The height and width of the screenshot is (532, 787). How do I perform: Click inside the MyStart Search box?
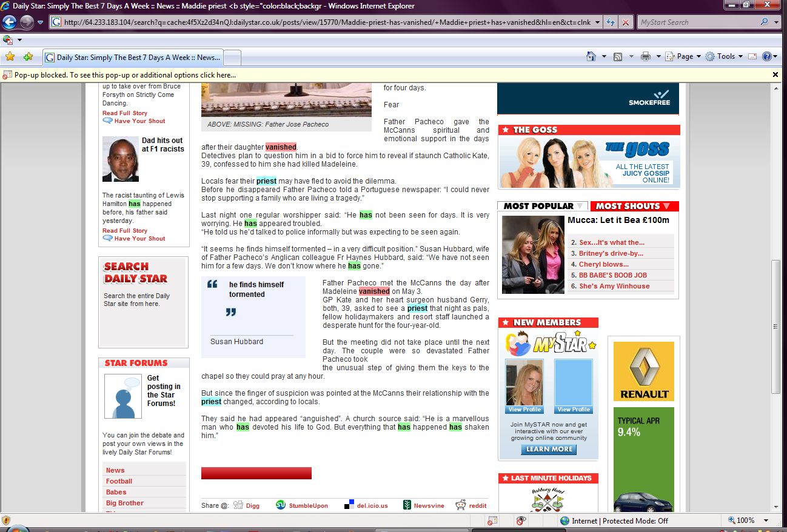697,22
